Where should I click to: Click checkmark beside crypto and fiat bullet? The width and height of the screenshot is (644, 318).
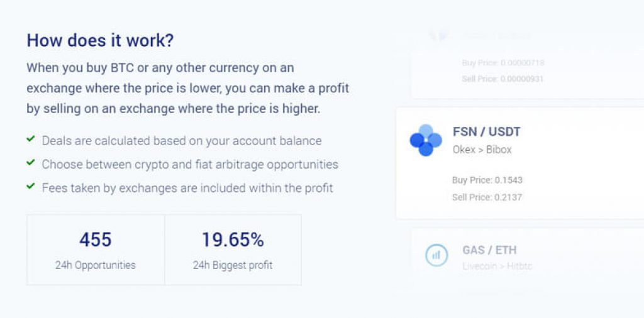(x=30, y=163)
